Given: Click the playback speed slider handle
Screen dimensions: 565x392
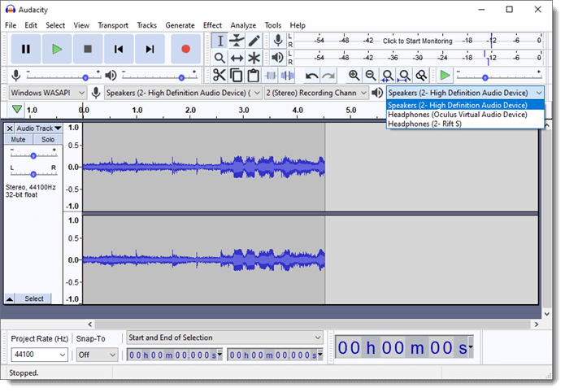Looking at the screenshot, I should [x=485, y=77].
